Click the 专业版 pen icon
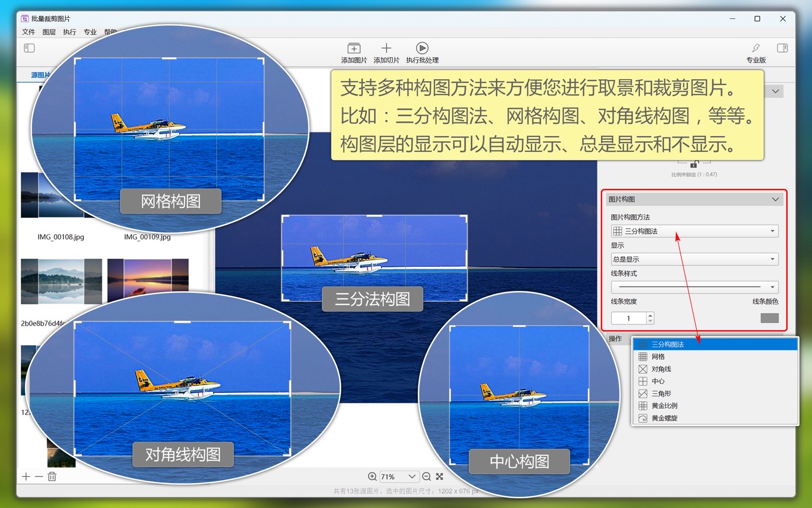812x508 pixels. point(756,48)
